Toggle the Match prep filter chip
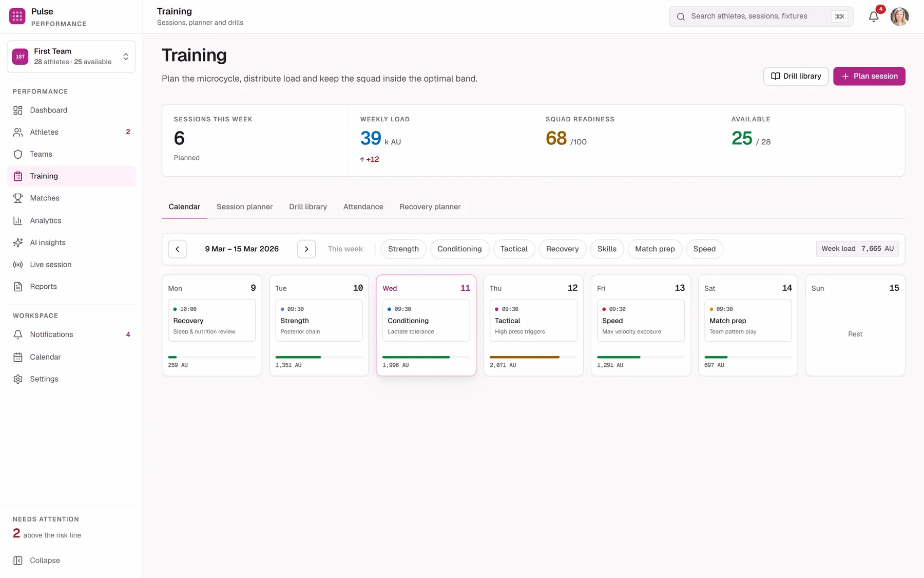 pos(655,249)
